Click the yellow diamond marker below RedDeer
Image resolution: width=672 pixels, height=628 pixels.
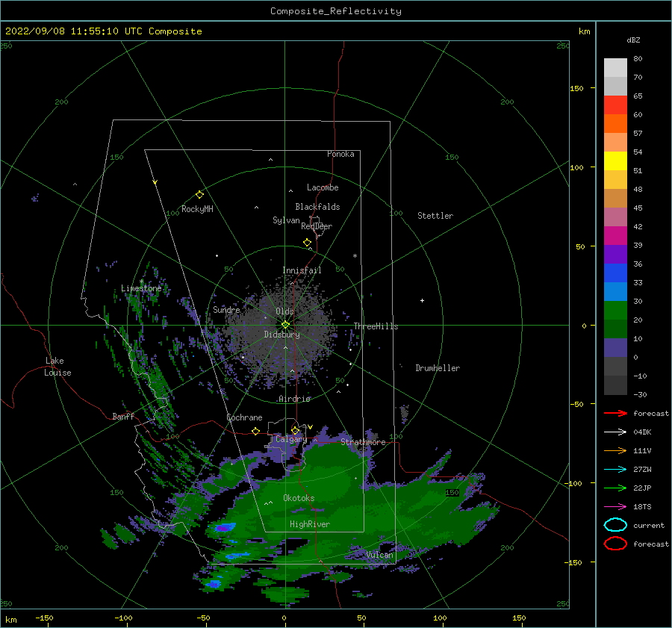[x=308, y=243]
